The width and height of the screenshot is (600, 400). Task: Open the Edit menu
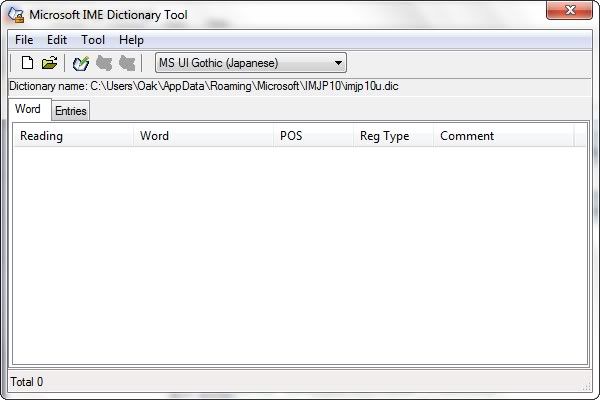[57, 40]
